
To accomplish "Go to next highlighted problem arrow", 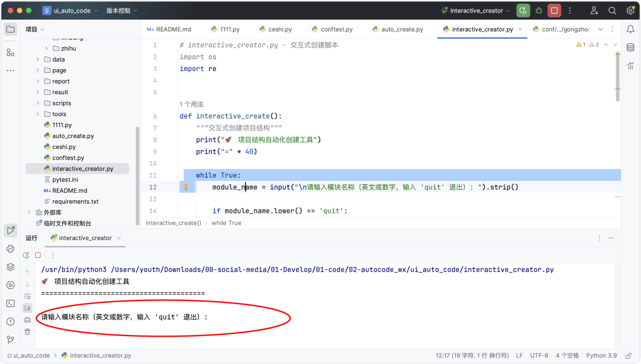I will coord(615,44).
